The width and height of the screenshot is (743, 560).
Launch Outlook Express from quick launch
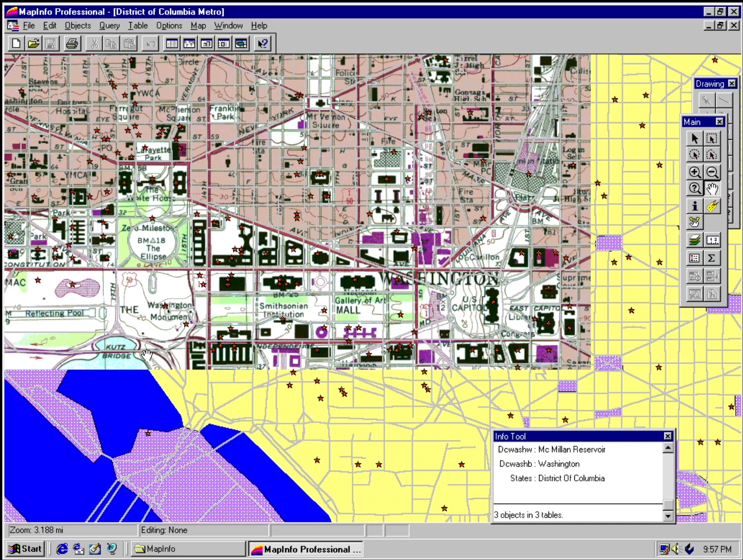point(79,549)
